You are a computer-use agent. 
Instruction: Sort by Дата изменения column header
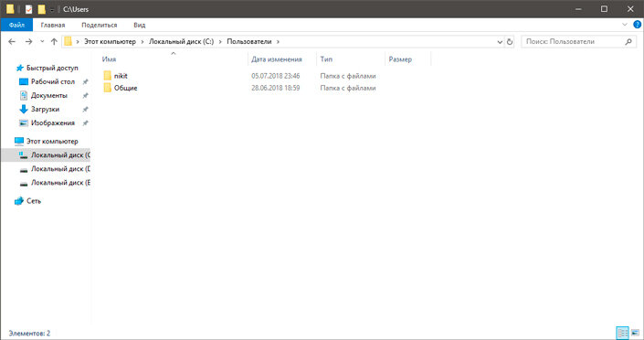point(277,59)
